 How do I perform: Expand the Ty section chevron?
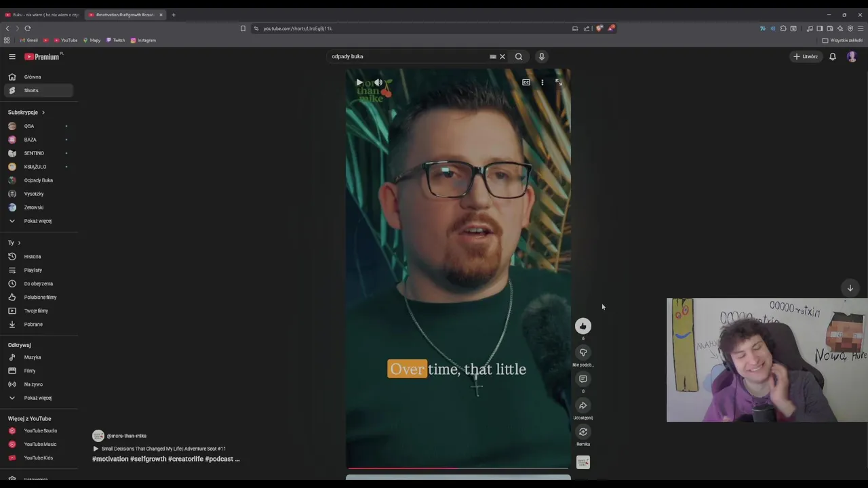tap(19, 243)
